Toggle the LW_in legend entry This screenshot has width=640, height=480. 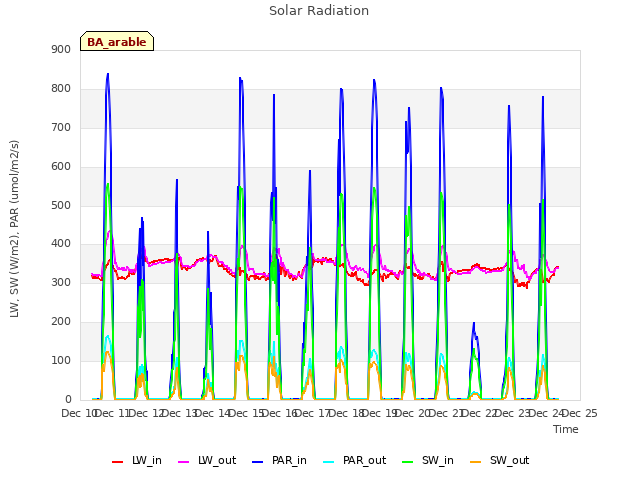(x=137, y=461)
